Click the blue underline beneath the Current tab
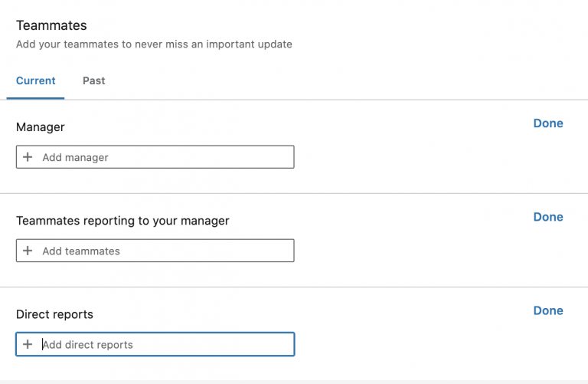The image size is (588, 384). point(36,98)
